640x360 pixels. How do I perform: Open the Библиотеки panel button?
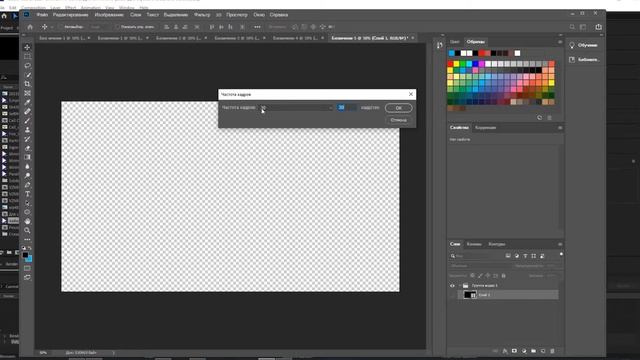click(x=584, y=60)
